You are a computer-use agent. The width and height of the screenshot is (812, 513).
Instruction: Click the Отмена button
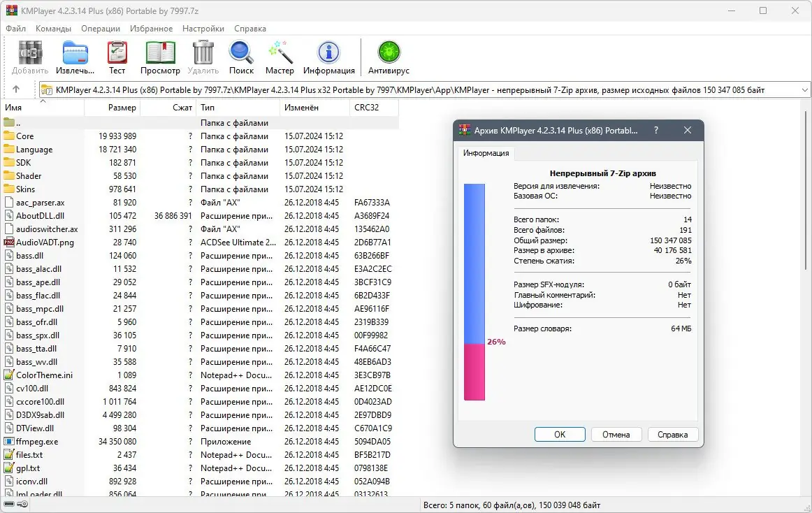[x=616, y=434]
